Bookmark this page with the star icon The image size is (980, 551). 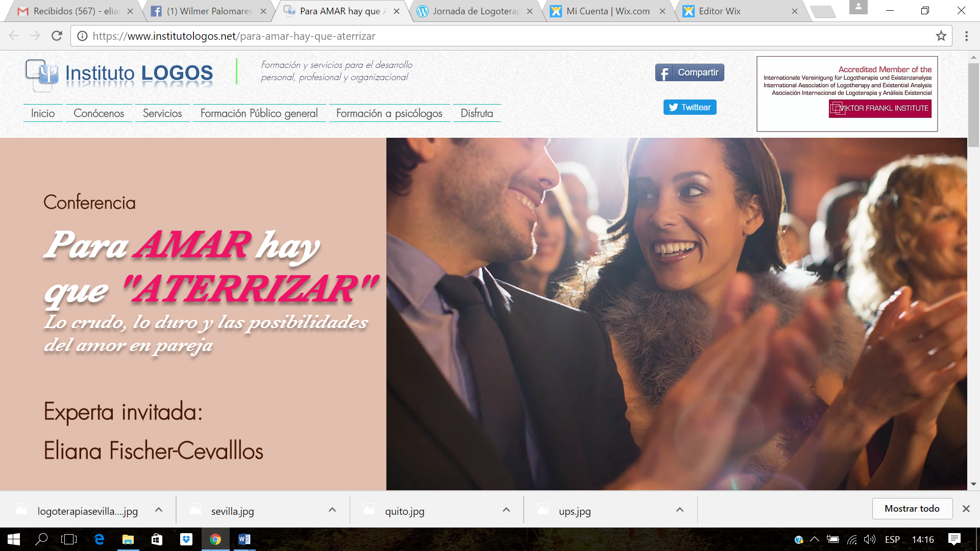(x=941, y=36)
